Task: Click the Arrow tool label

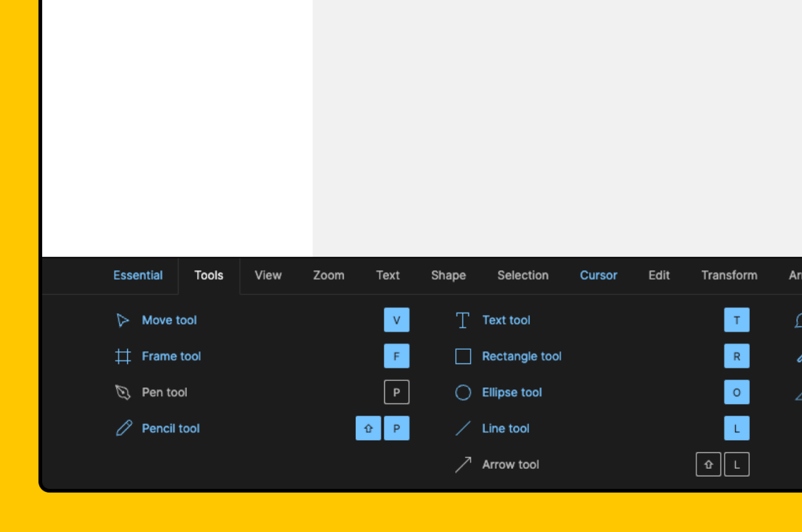Action: click(x=510, y=465)
